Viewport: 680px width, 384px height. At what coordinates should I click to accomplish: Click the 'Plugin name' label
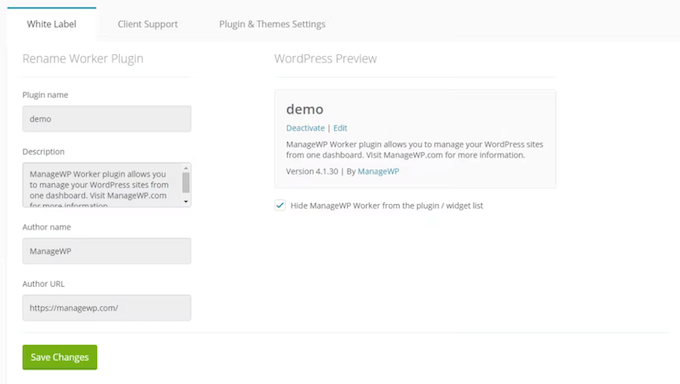(x=45, y=95)
